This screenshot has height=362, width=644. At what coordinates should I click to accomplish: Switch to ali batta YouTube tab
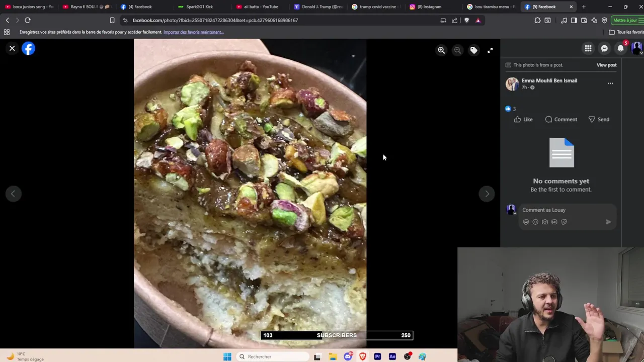click(x=260, y=7)
